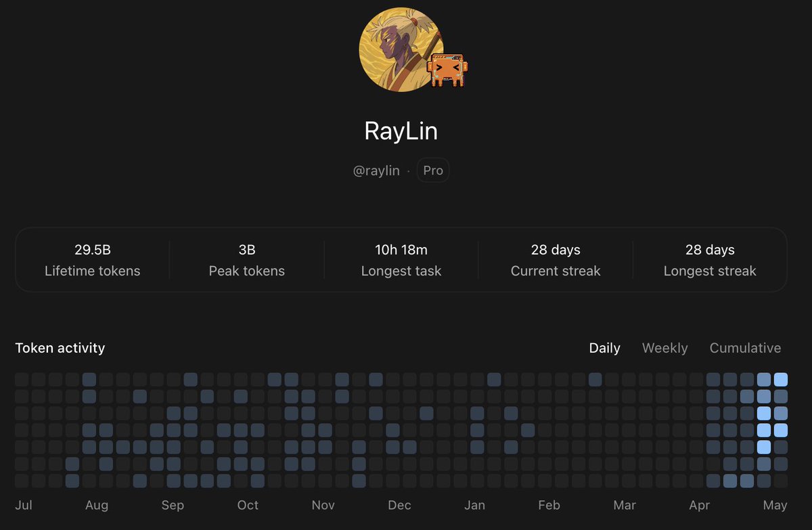Click the @raylin username handle

(376, 171)
